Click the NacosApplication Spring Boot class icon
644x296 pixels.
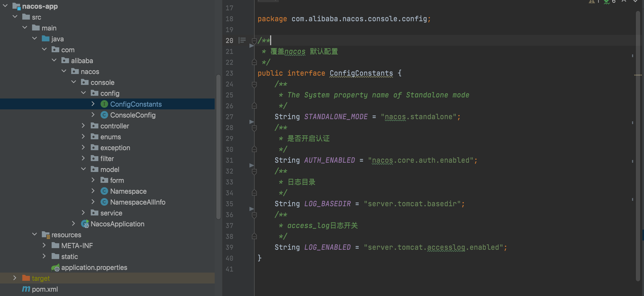tap(85, 224)
